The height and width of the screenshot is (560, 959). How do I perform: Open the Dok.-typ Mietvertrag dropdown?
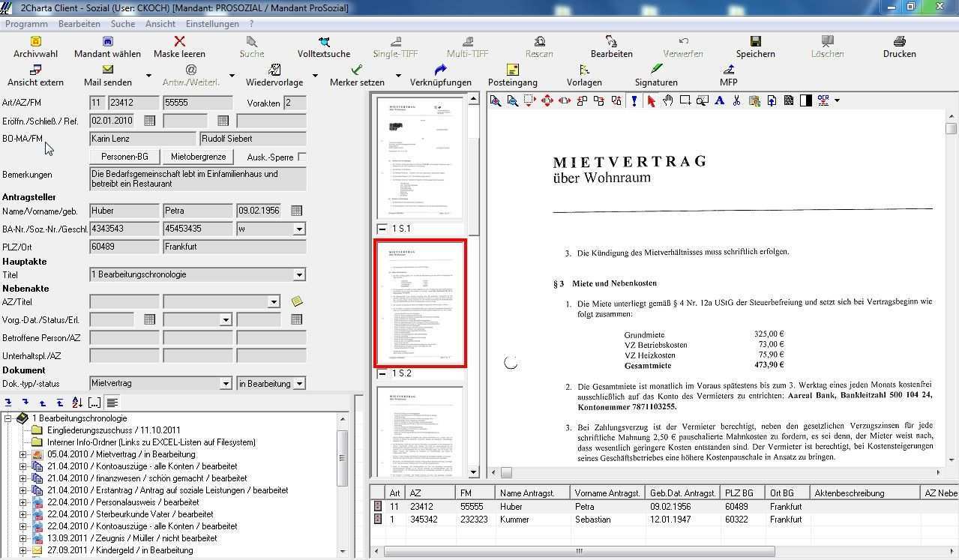tap(225, 384)
